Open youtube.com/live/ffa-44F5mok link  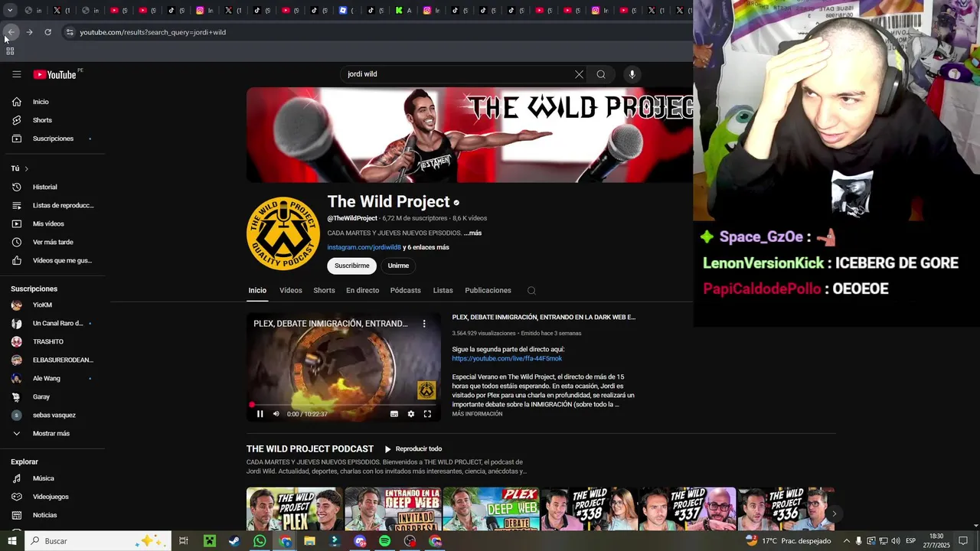click(x=507, y=358)
